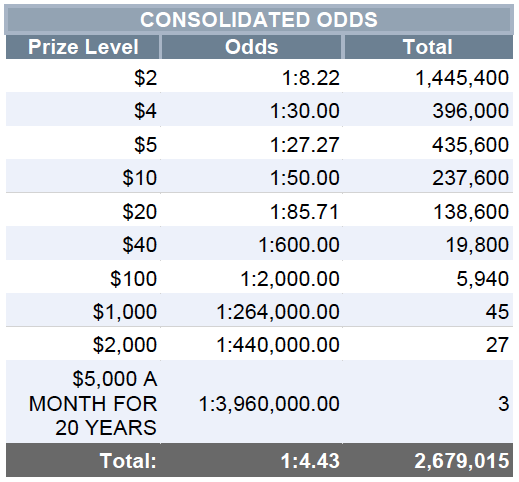
Task: Click the $5,000 A MONTH FOR 20 YEARS cell
Action: (x=83, y=403)
